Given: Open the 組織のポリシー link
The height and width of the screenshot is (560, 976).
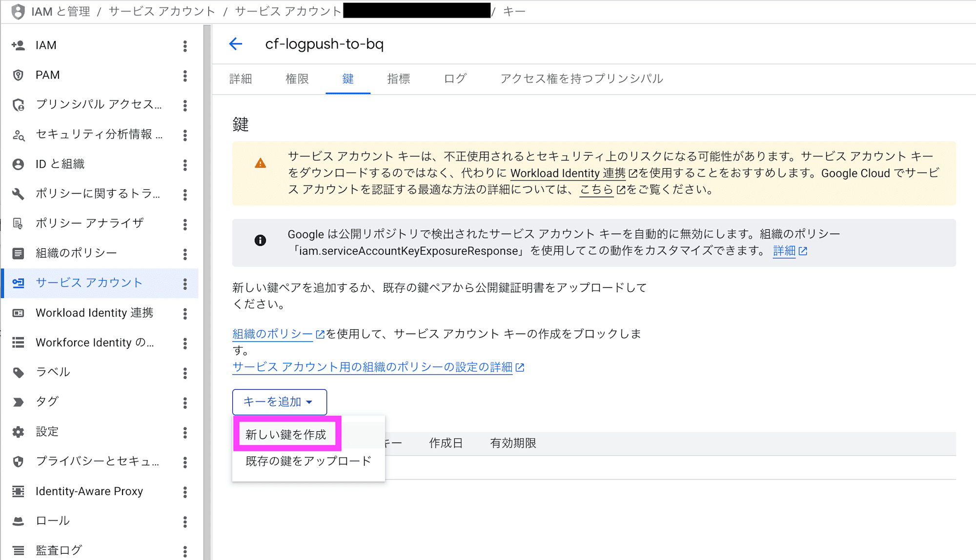Looking at the screenshot, I should coord(272,334).
